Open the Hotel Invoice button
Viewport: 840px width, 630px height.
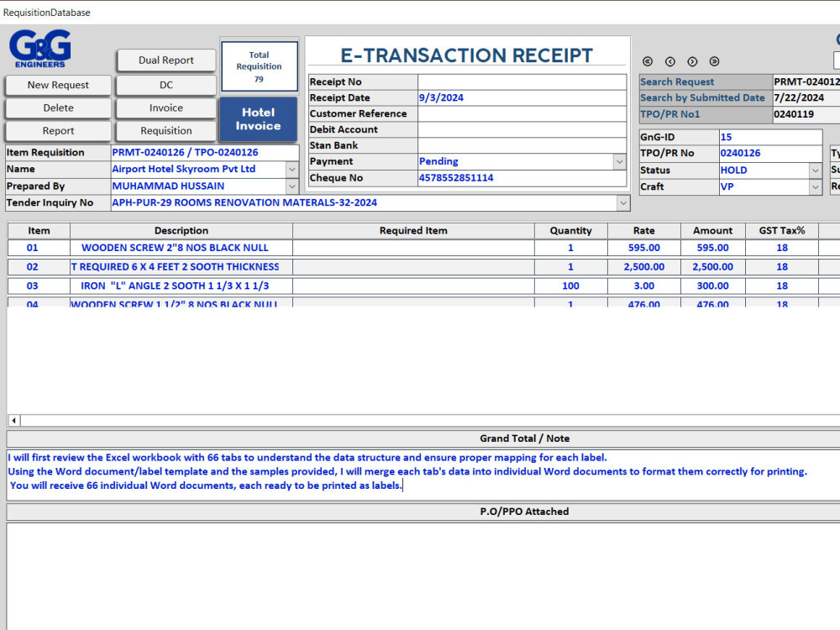pyautogui.click(x=258, y=119)
